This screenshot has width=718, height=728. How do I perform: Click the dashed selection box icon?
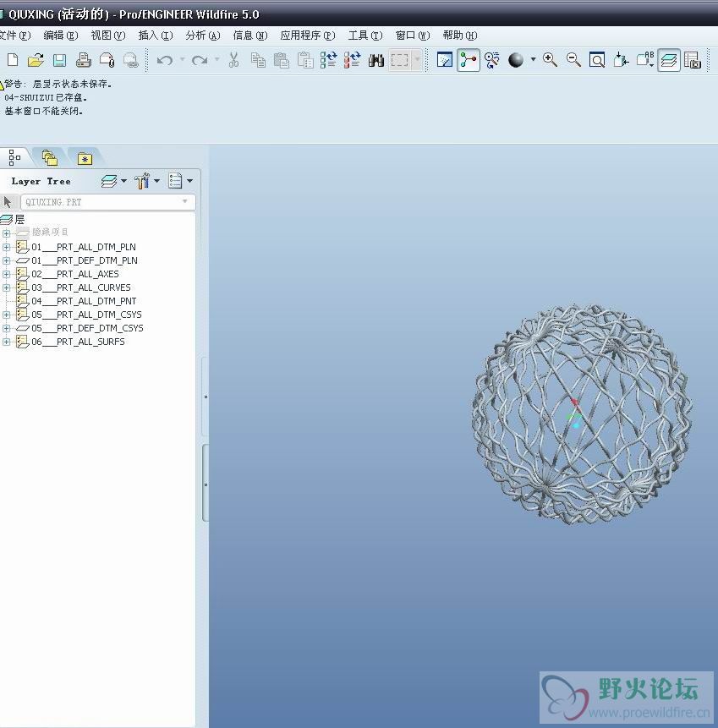pos(399,60)
